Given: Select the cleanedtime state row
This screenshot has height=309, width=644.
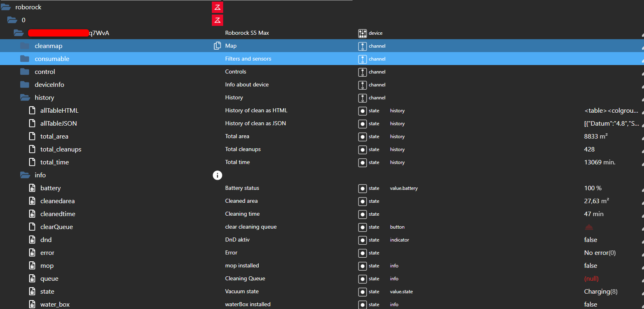Looking at the screenshot, I should click(x=322, y=214).
